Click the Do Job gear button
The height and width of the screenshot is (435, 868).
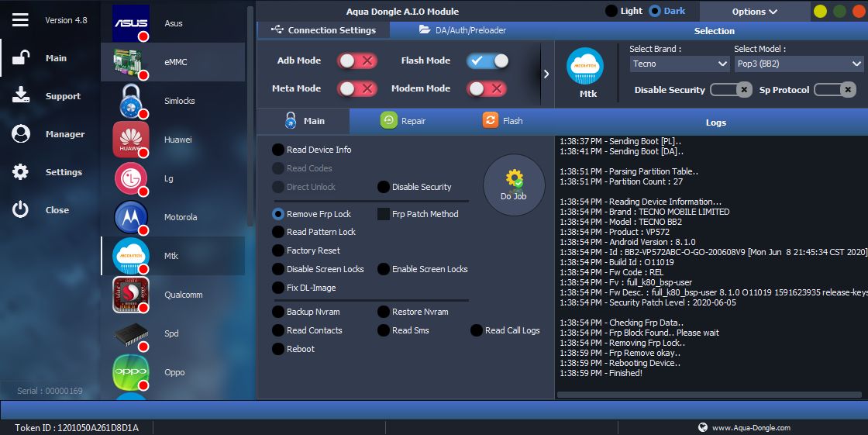pos(514,185)
